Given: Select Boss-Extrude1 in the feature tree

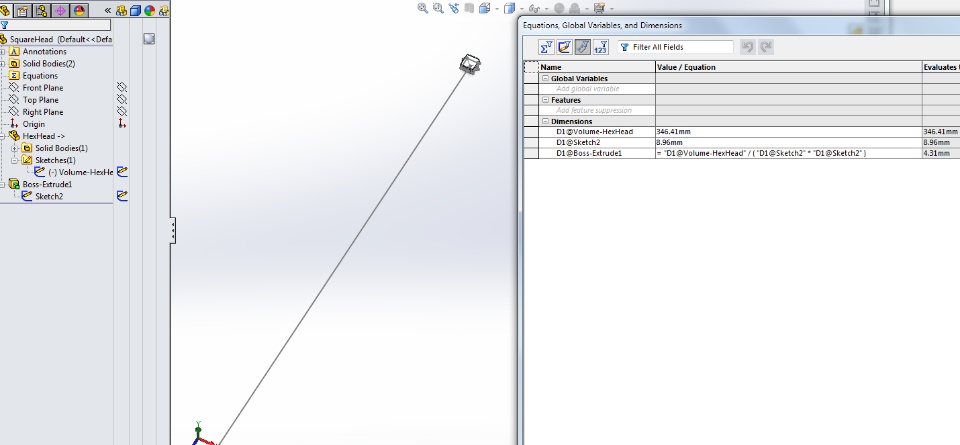Looking at the screenshot, I should [x=47, y=184].
